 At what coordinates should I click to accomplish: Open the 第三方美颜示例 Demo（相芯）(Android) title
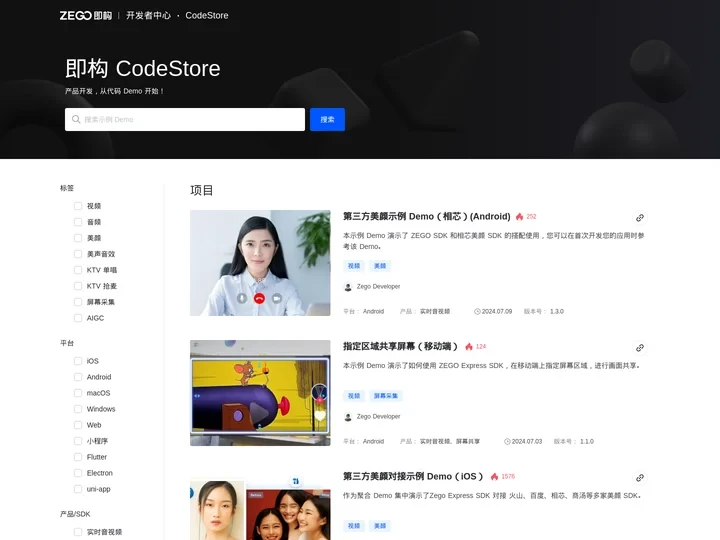(427, 216)
